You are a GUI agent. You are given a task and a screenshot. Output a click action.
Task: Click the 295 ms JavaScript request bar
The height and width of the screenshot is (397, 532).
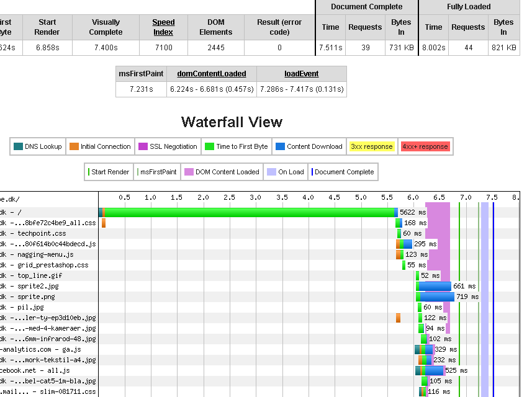click(x=404, y=244)
